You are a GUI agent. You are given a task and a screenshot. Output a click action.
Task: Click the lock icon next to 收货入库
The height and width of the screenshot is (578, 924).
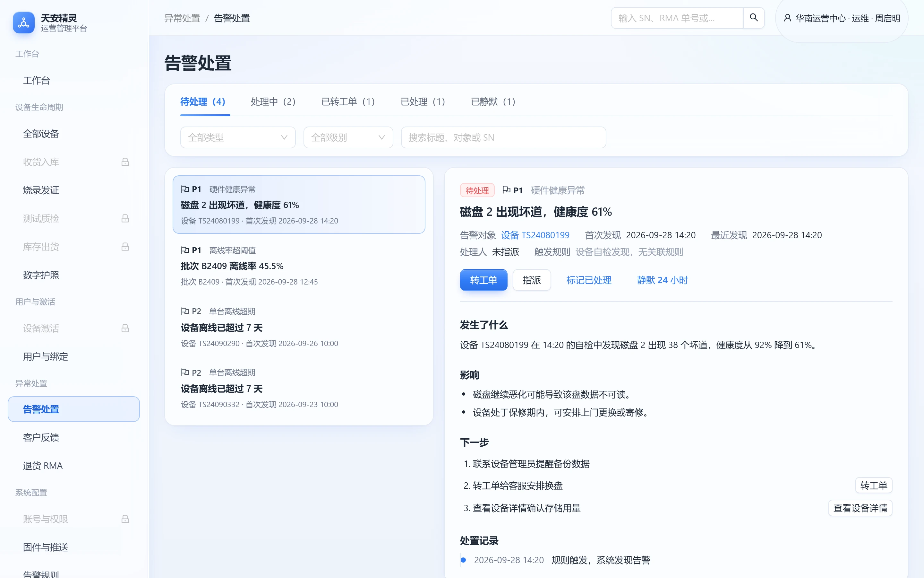pyautogui.click(x=125, y=162)
